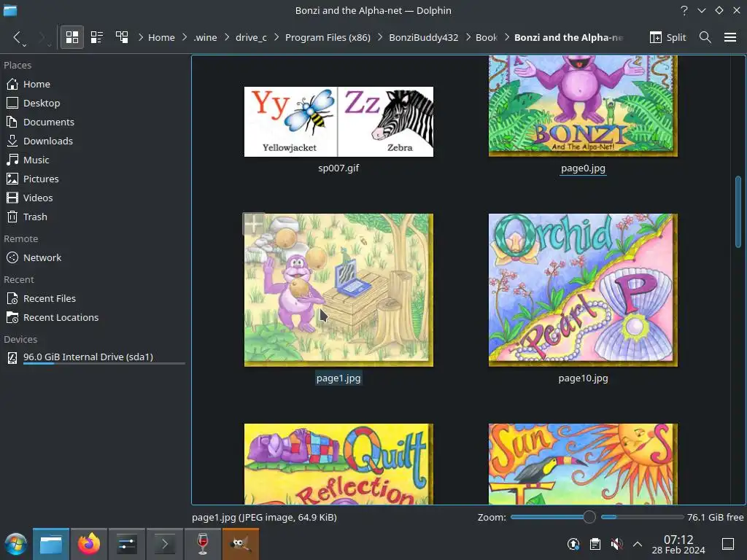Open the clock showing 07:12
Screen dimensions: 747x560
click(x=678, y=545)
